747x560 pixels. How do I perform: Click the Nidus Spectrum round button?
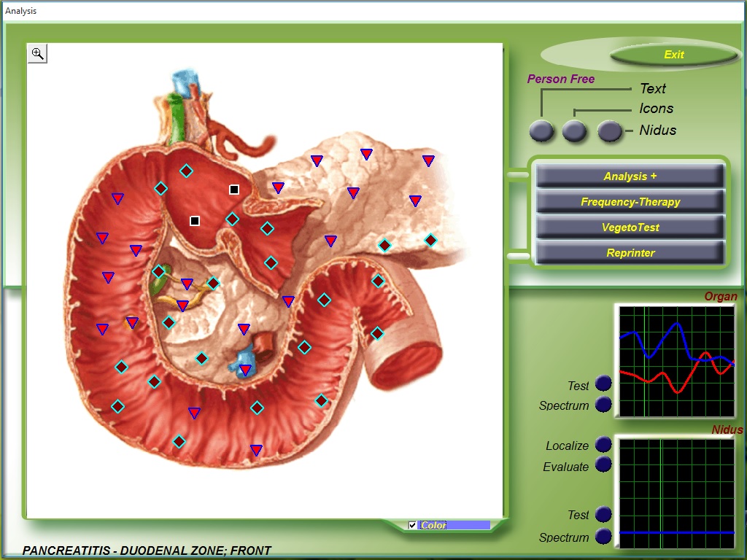coord(603,536)
